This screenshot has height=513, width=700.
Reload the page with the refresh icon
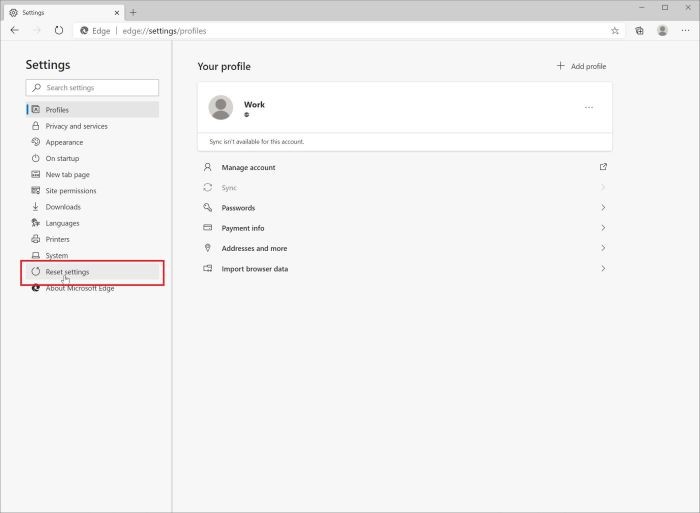tap(59, 30)
